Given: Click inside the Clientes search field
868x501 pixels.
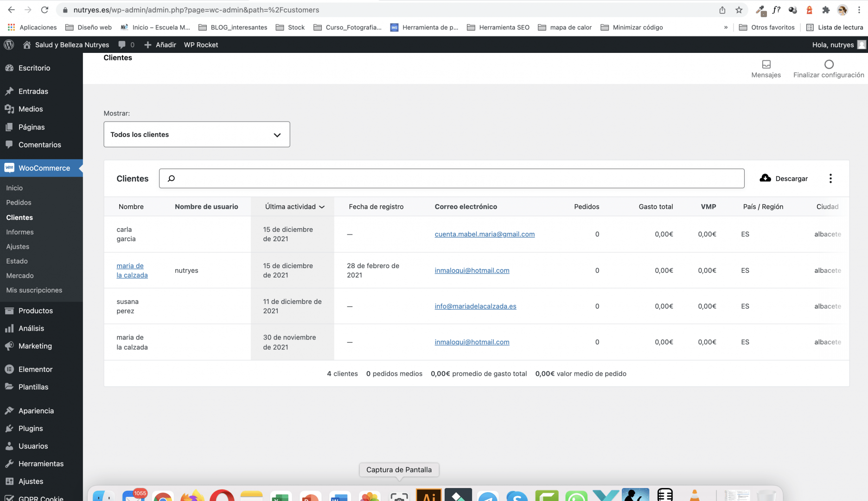Looking at the screenshot, I should click(452, 179).
